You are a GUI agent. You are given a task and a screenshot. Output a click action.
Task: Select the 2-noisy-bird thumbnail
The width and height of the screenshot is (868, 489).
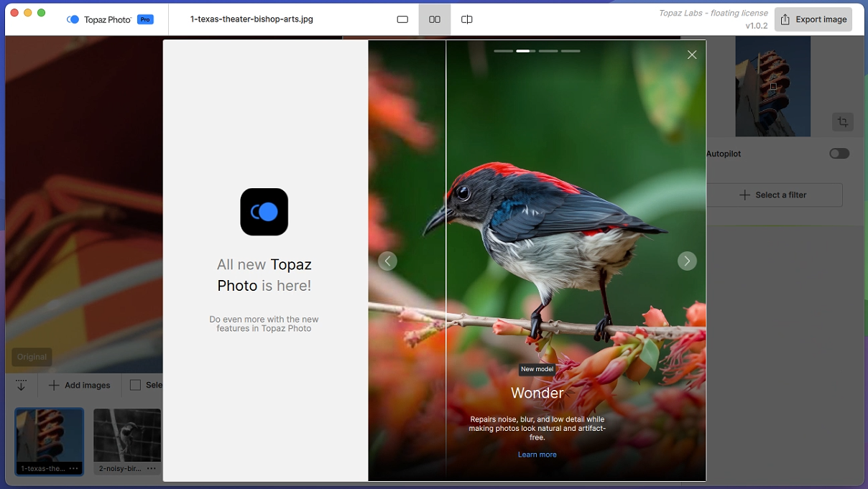(127, 435)
